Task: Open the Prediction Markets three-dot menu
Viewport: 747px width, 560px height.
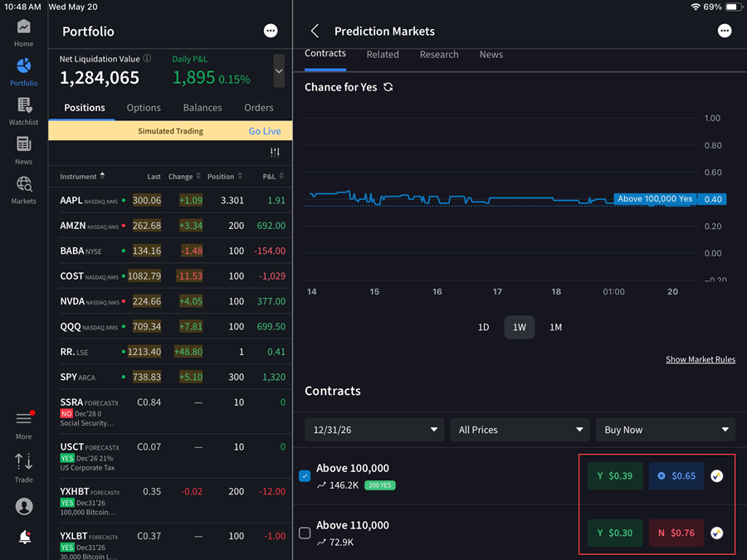Action: coord(725,31)
